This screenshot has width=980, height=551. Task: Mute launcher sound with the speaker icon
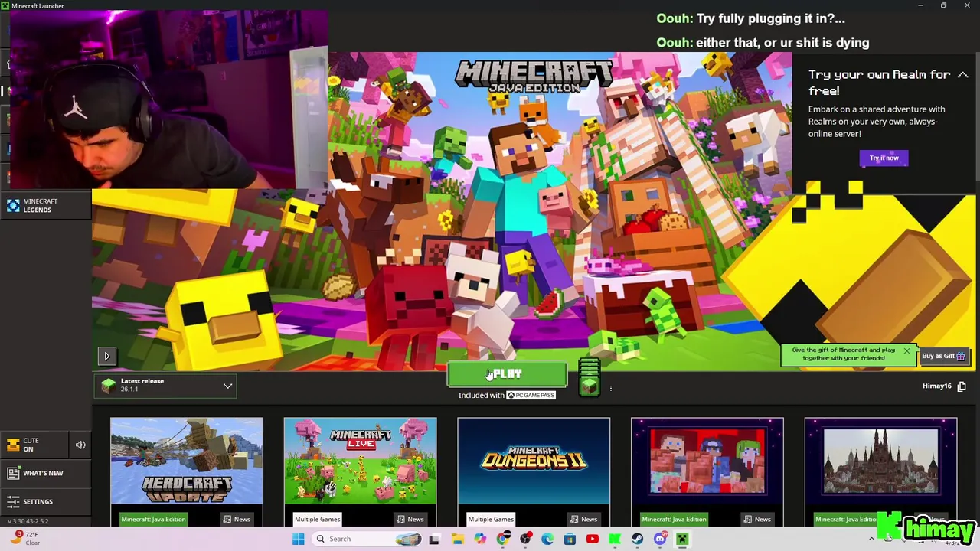(x=80, y=445)
